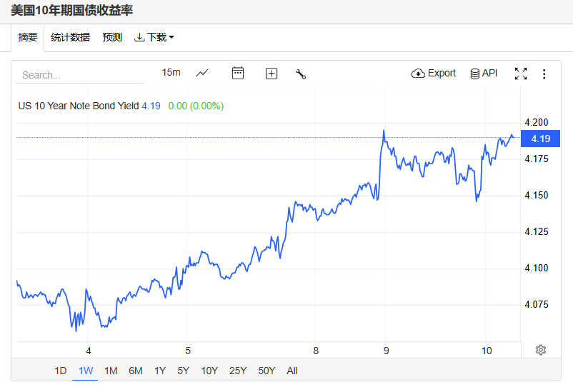Click the date label 10 on the time axis
The height and width of the screenshot is (392, 573).
(x=487, y=351)
